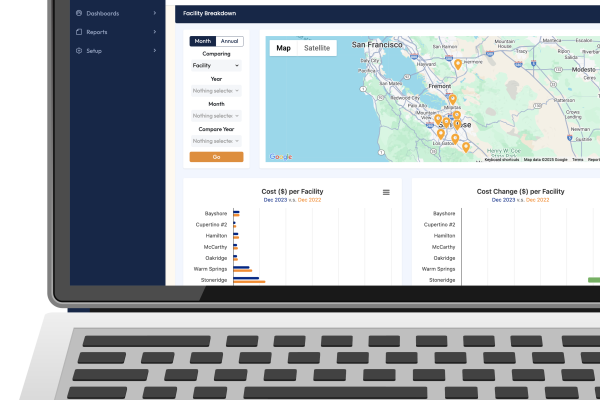The width and height of the screenshot is (600, 400).
Task: Select the Map view tab
Action: 284,48
